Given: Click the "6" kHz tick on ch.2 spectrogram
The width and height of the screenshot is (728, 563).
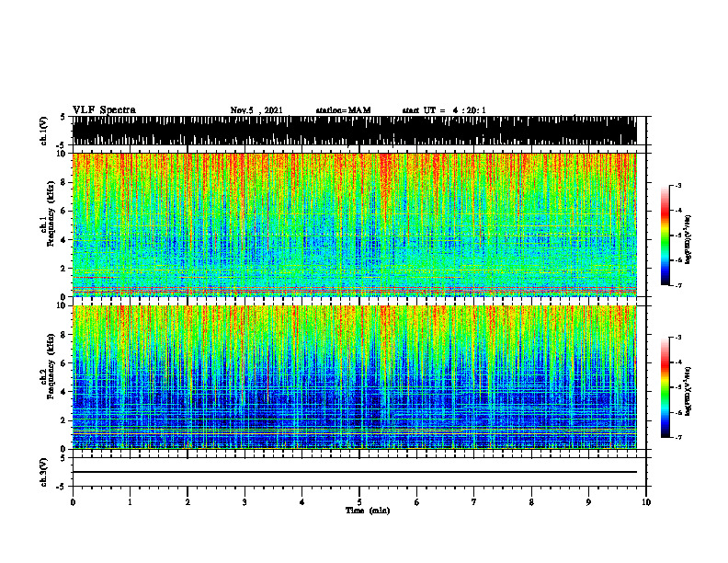Looking at the screenshot, I should [x=63, y=363].
